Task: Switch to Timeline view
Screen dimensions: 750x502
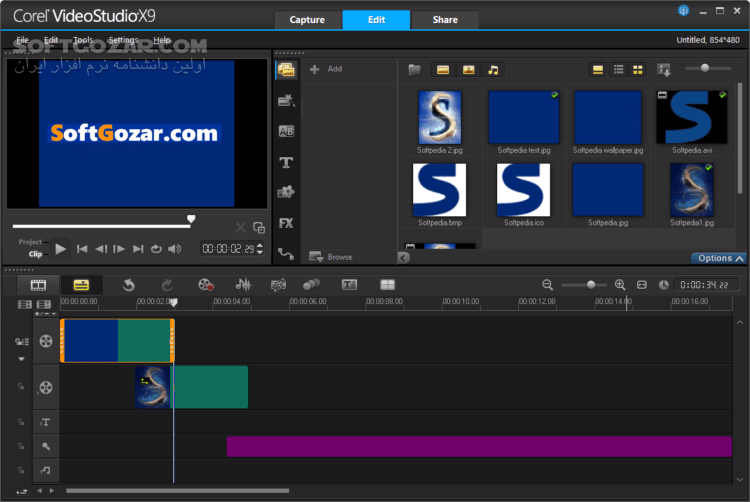Action: 81,285
